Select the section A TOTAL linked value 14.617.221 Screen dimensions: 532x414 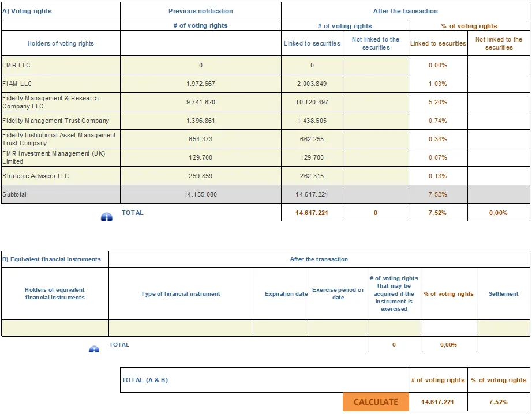(312, 213)
